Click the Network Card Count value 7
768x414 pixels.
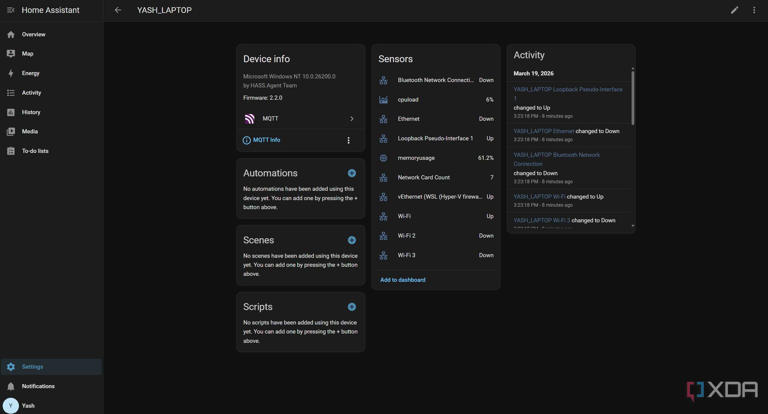point(492,177)
